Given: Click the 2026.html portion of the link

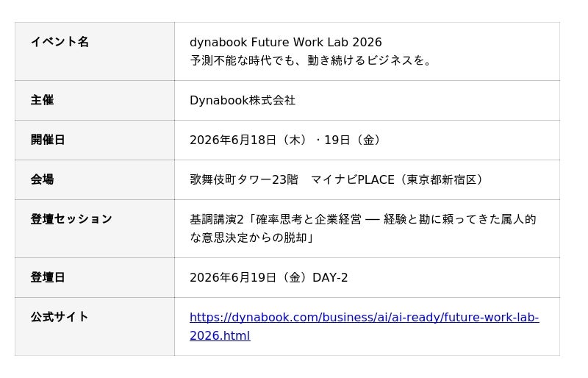Looking at the screenshot, I should 220,335.
